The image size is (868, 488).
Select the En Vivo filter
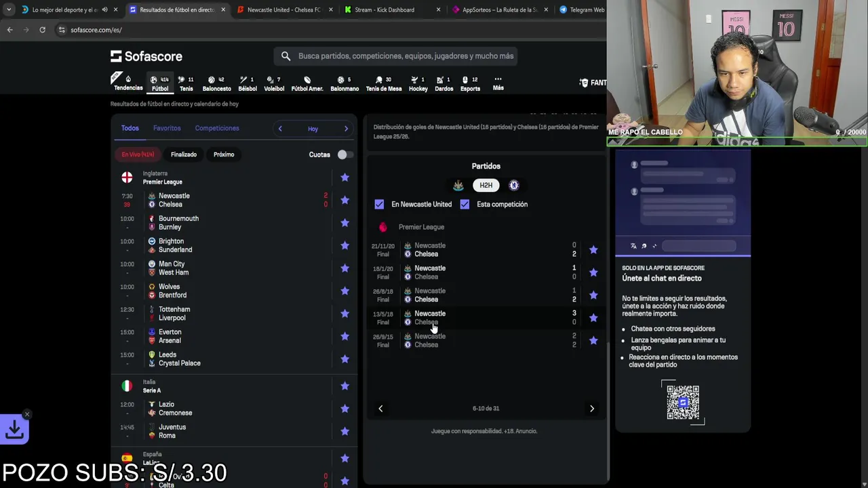138,155
